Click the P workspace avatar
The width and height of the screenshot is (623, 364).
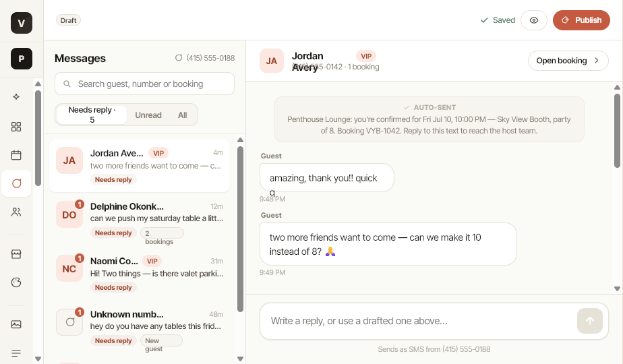click(x=22, y=59)
